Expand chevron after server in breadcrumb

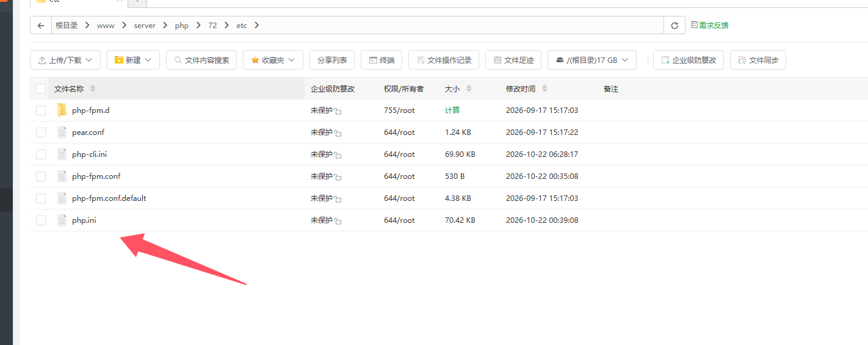pos(165,25)
